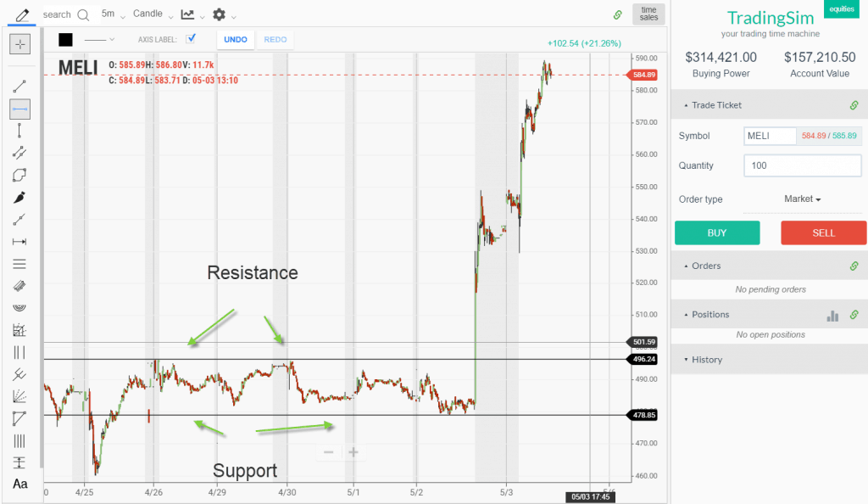
Task: Open the Positions chart icon
Action: (832, 314)
